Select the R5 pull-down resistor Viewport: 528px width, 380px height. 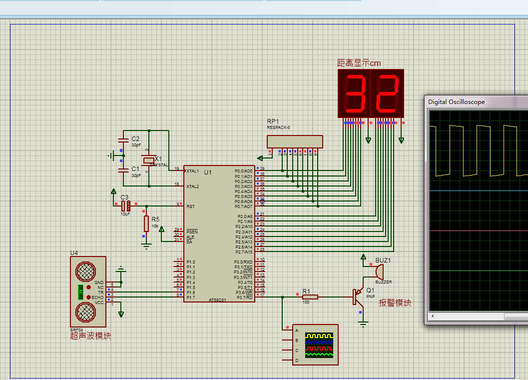146,224
